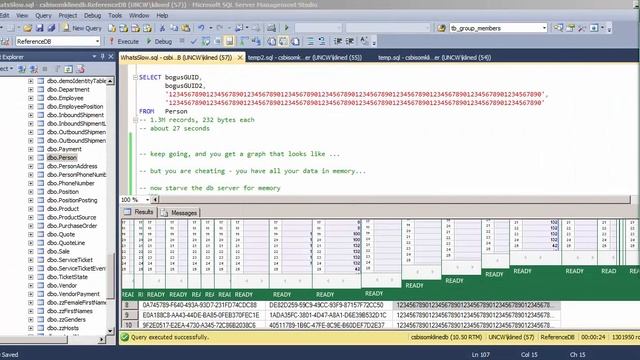Screen dimensions: 640x360
Task: Switch to the temp.sql tab
Action: click(434, 58)
